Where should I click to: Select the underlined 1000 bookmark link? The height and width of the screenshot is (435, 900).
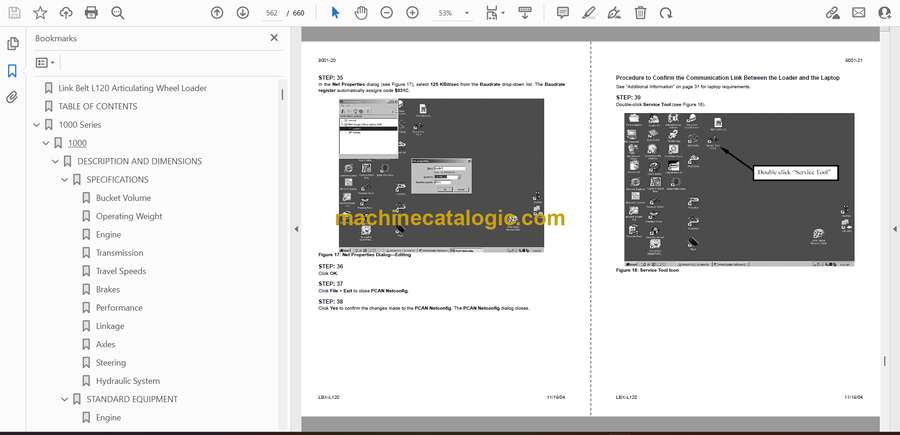tap(77, 143)
